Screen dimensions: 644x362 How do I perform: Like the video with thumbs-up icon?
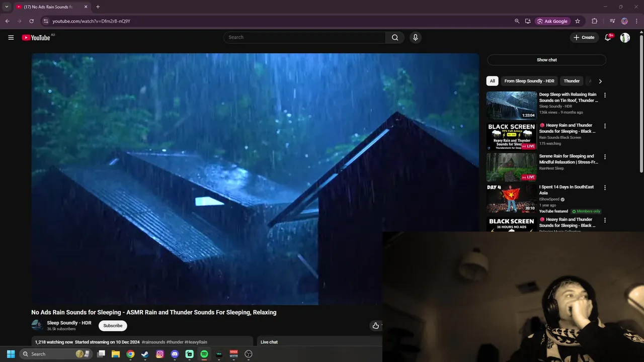point(375,326)
